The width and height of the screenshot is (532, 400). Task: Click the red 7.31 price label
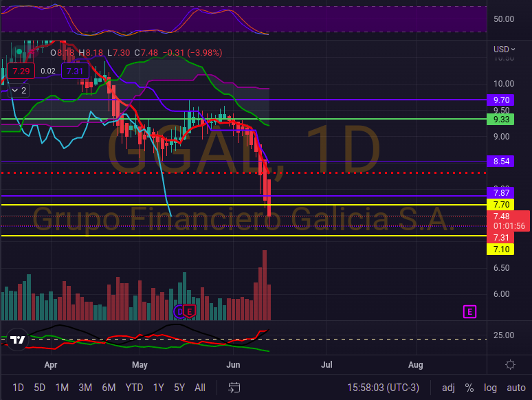(500, 238)
